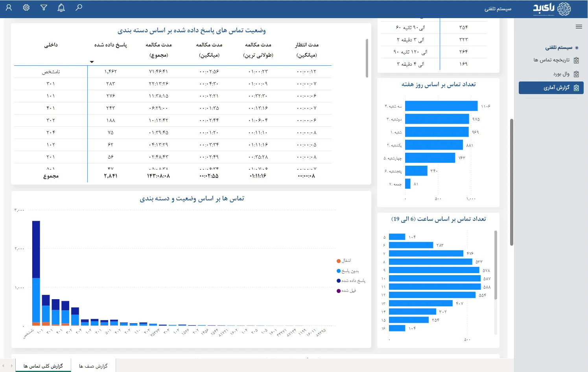Viewport: 588px width, 372px height.
Task: Click the ۲,۸۴۱ total answered value
Action: pos(111,176)
